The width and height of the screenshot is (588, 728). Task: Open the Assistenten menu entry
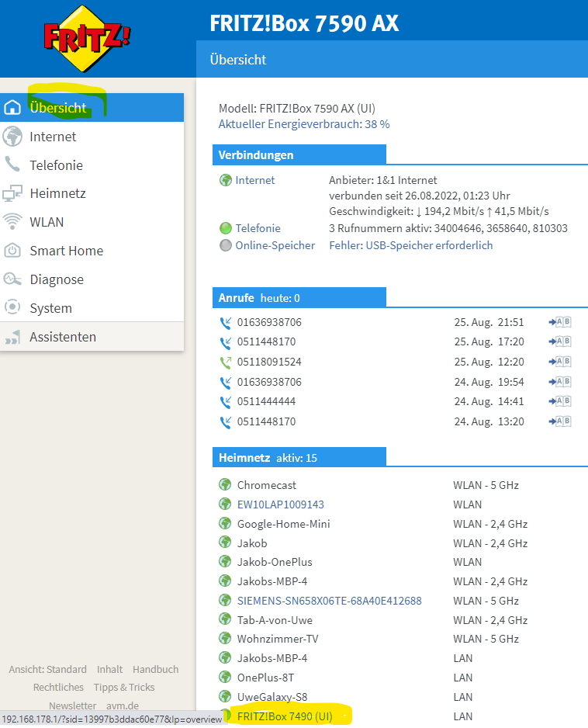(x=63, y=337)
